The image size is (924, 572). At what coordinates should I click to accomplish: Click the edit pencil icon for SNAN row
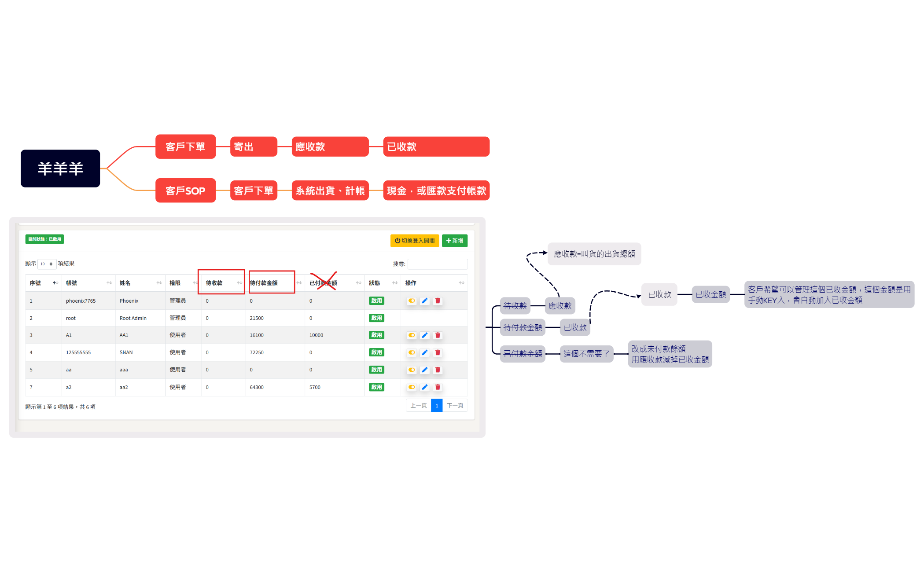coord(424,352)
